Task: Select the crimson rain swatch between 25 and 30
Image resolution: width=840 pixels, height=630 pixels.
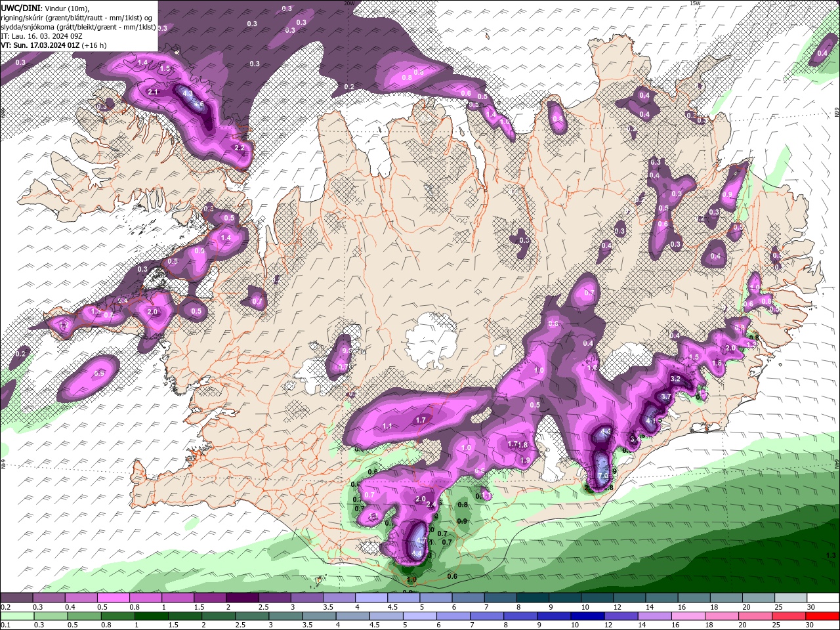Action: coord(789,616)
